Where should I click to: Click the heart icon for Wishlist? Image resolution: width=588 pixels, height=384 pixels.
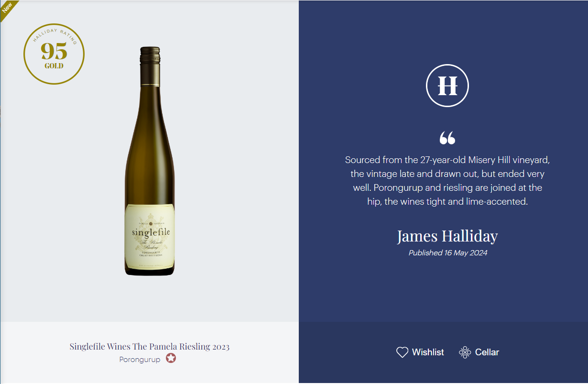coord(402,352)
